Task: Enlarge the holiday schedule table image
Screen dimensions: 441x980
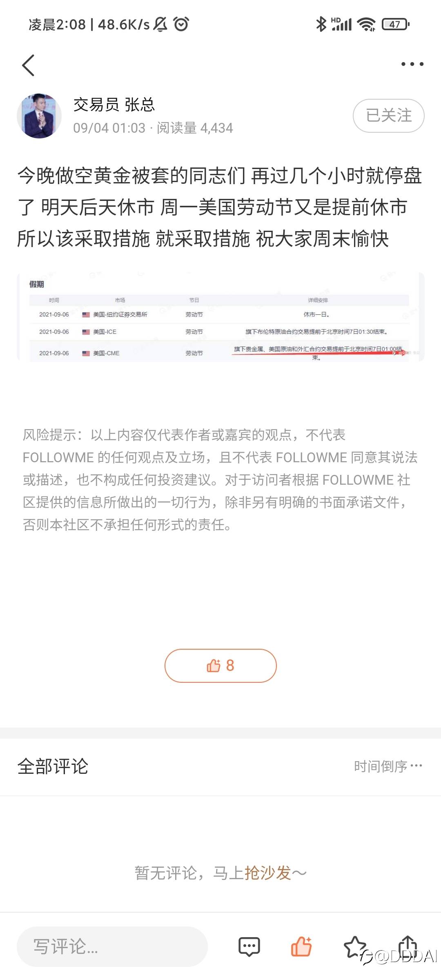Action: coord(220,317)
